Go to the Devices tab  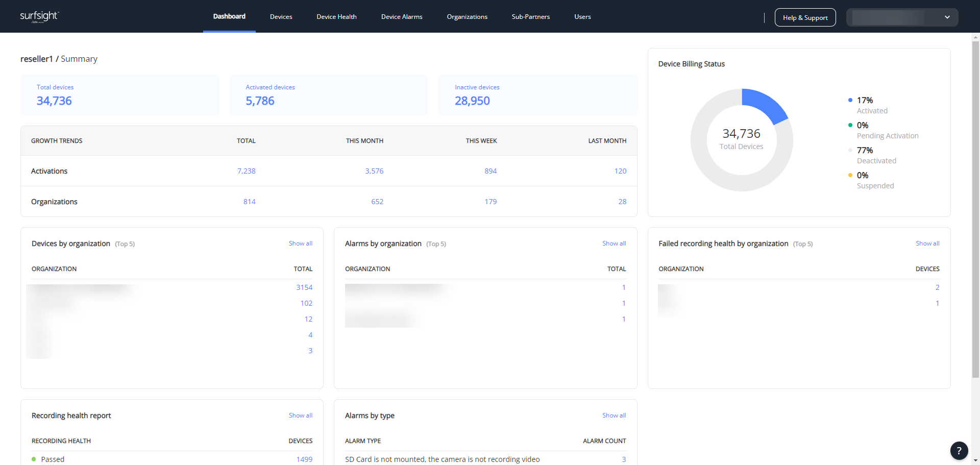pyautogui.click(x=281, y=17)
